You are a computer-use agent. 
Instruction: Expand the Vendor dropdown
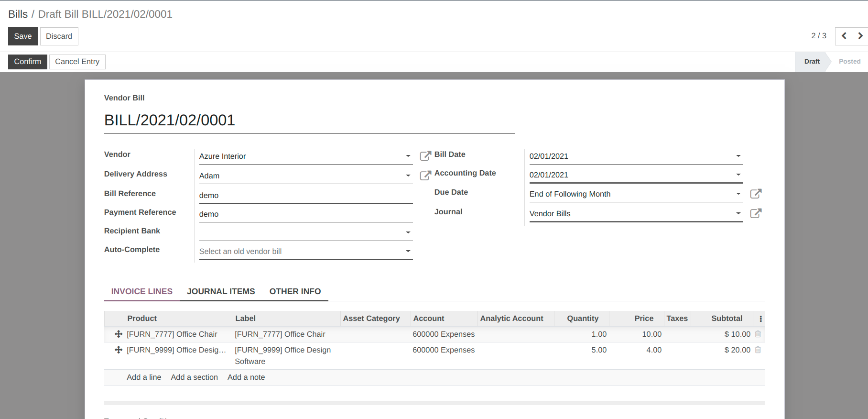[408, 156]
